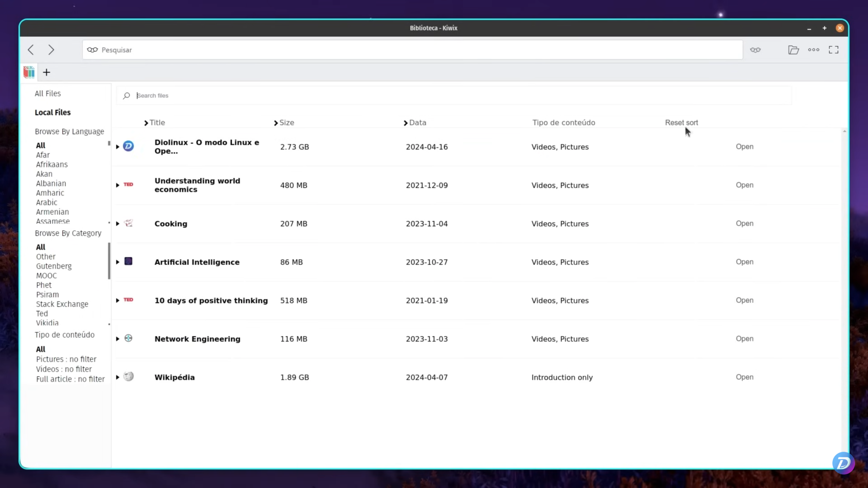This screenshot has height=488, width=868.
Task: Expand the Diolinux entry details
Action: point(117,147)
